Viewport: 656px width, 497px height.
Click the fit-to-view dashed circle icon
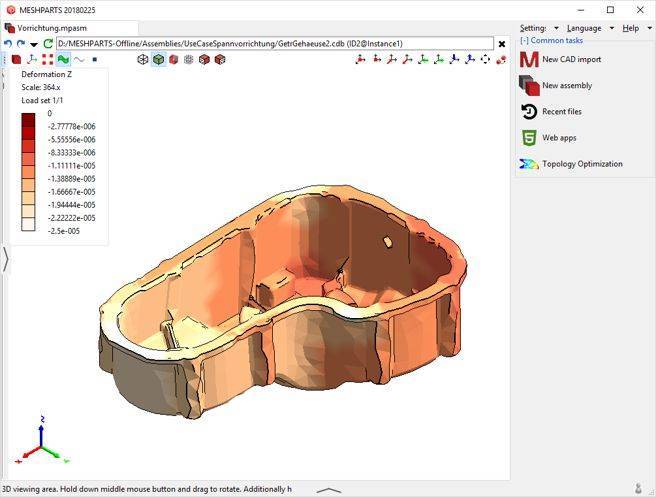coord(485,60)
